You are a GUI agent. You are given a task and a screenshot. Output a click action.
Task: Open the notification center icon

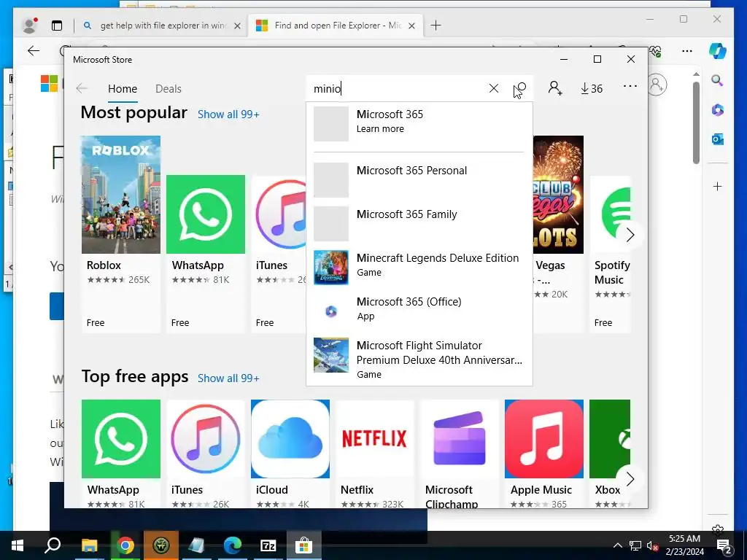pos(724,545)
